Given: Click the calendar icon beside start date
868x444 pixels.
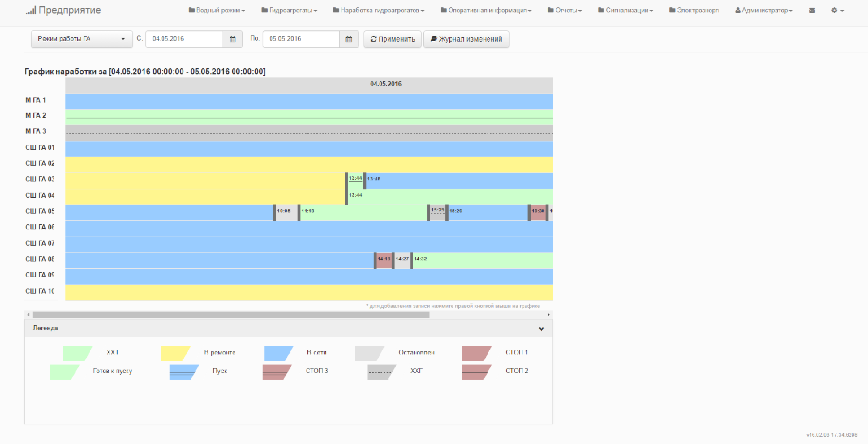Looking at the screenshot, I should pos(233,39).
